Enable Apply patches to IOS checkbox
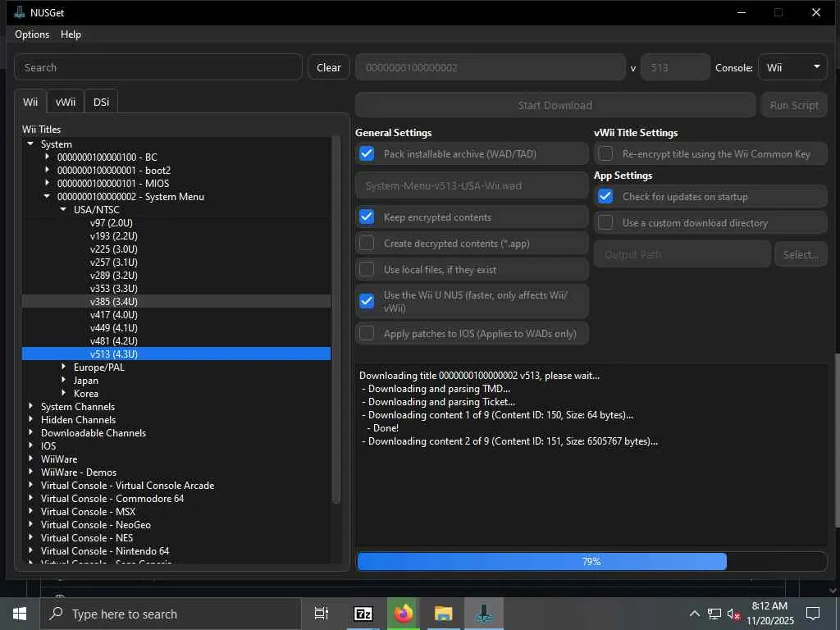 pos(367,333)
